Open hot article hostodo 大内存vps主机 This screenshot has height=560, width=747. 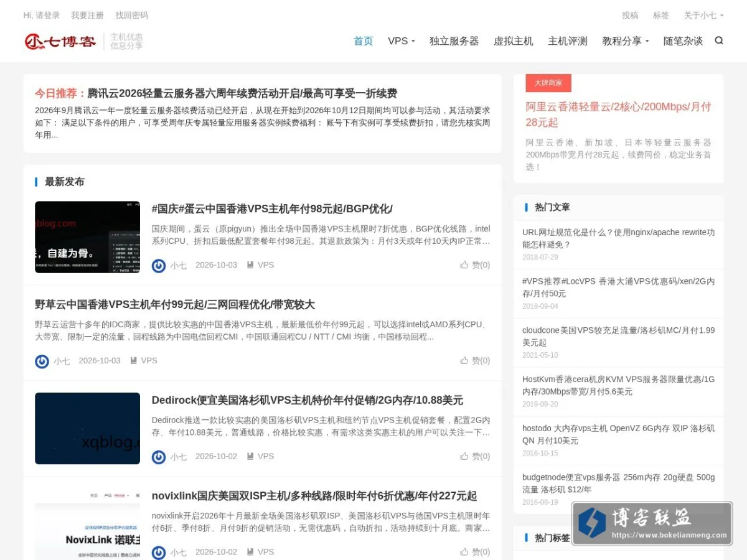[618, 434]
